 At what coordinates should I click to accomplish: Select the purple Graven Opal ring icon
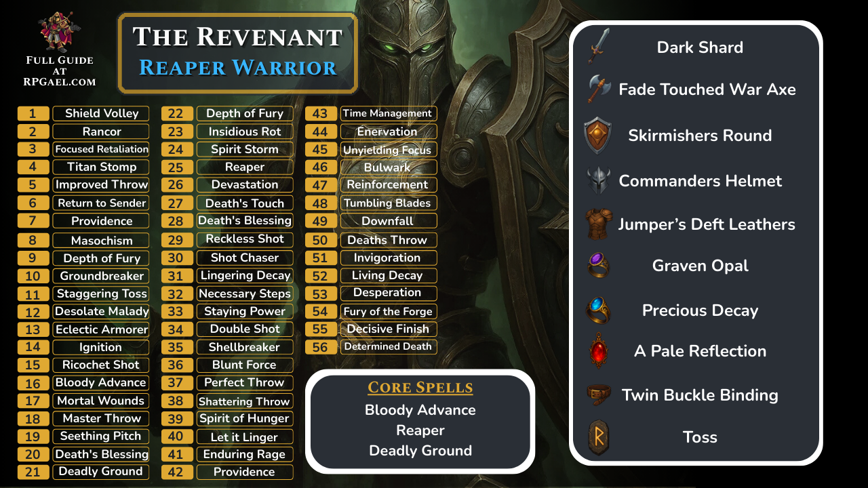point(598,265)
